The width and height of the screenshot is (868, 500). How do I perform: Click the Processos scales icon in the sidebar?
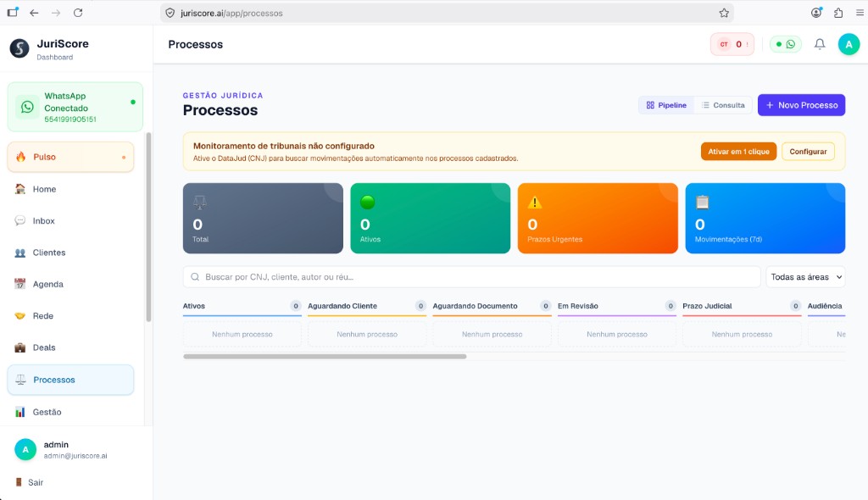coord(20,380)
